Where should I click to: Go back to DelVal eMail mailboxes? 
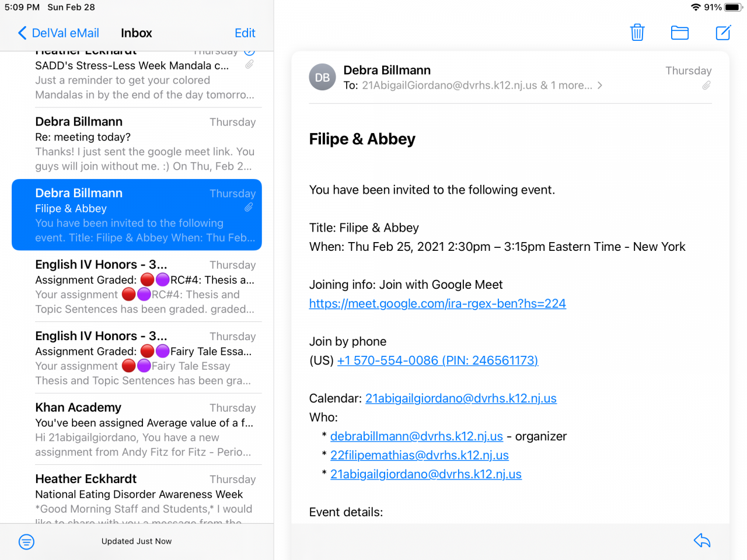[x=58, y=33]
